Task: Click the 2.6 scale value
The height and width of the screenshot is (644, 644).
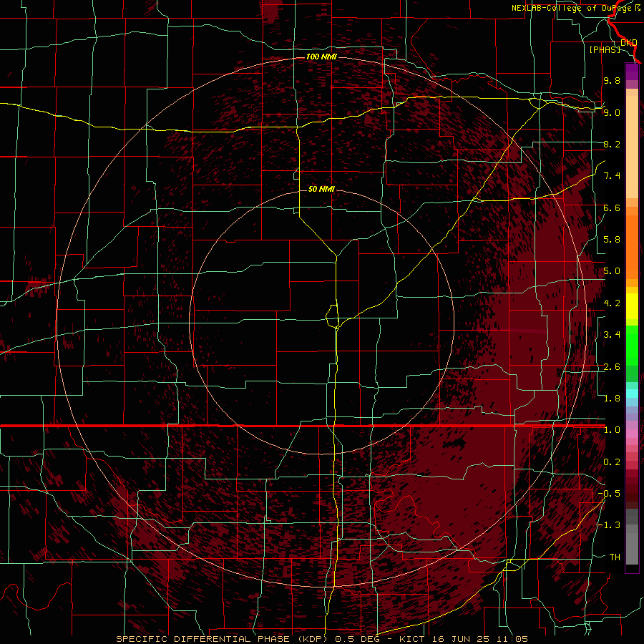Action: coord(612,367)
